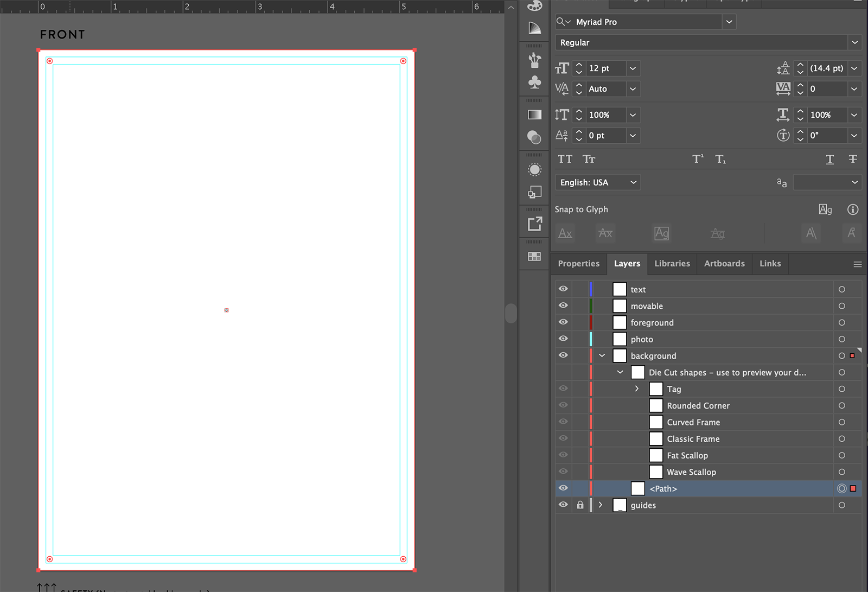Open the Appearance panel icon
Image resolution: width=868 pixels, height=592 pixels.
534,170
